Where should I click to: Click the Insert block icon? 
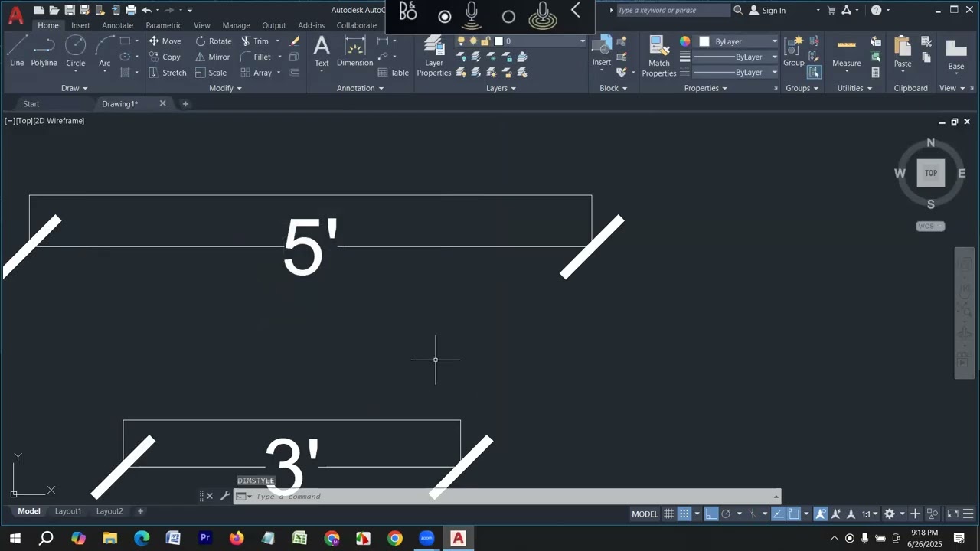(x=602, y=51)
